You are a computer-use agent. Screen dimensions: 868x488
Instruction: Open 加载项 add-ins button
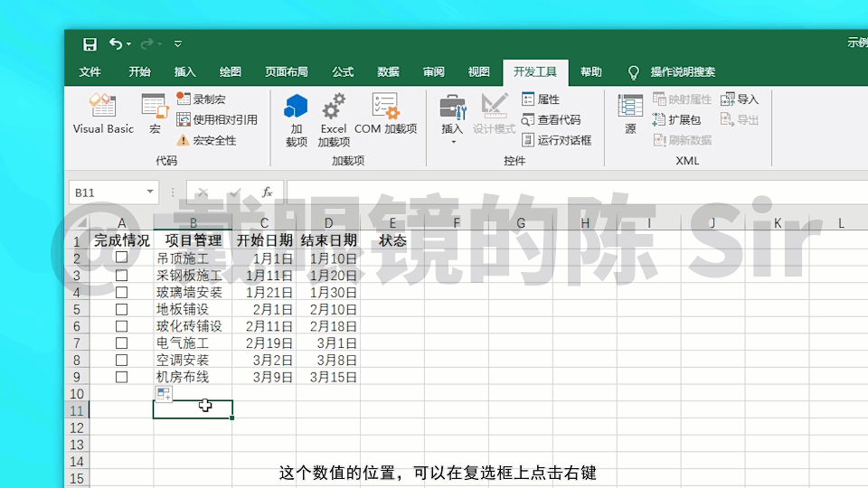coord(297,120)
